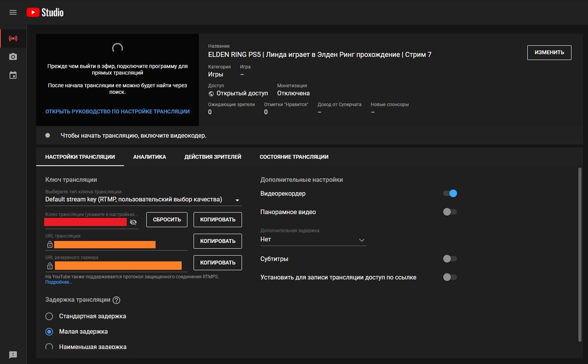Click the stream delay help icon
Image resolution: width=588 pixels, height=364 pixels.
point(117,300)
